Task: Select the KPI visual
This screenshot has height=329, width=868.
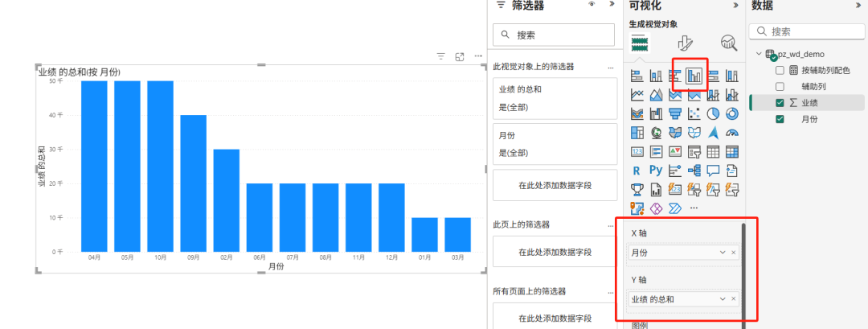Action: click(x=675, y=152)
